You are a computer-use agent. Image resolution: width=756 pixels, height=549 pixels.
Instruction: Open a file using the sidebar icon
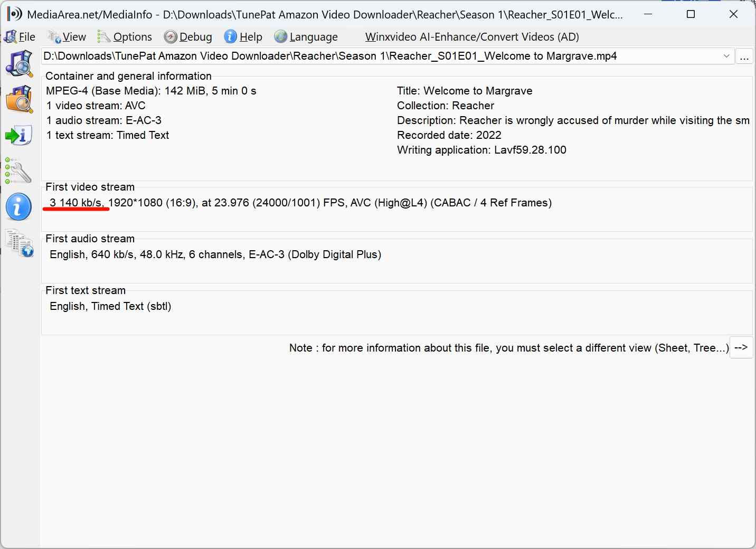coord(19,64)
